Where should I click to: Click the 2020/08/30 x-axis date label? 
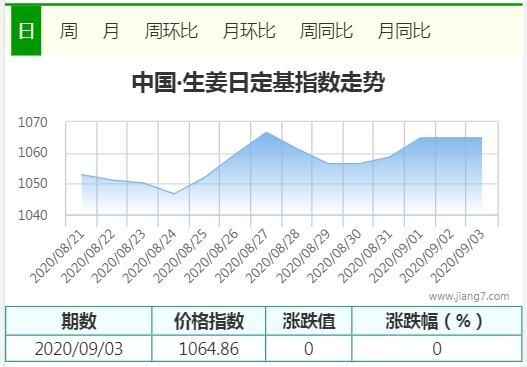tap(334, 256)
